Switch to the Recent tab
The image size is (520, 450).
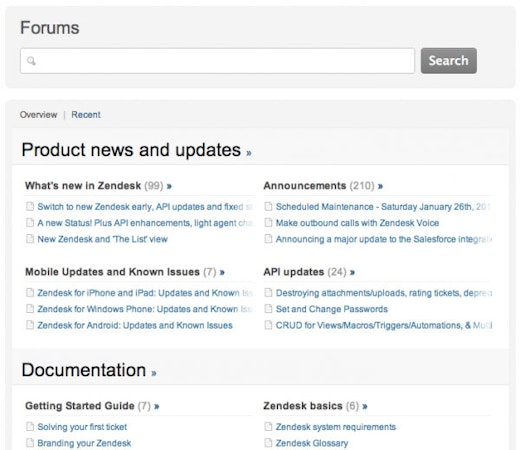(x=86, y=115)
